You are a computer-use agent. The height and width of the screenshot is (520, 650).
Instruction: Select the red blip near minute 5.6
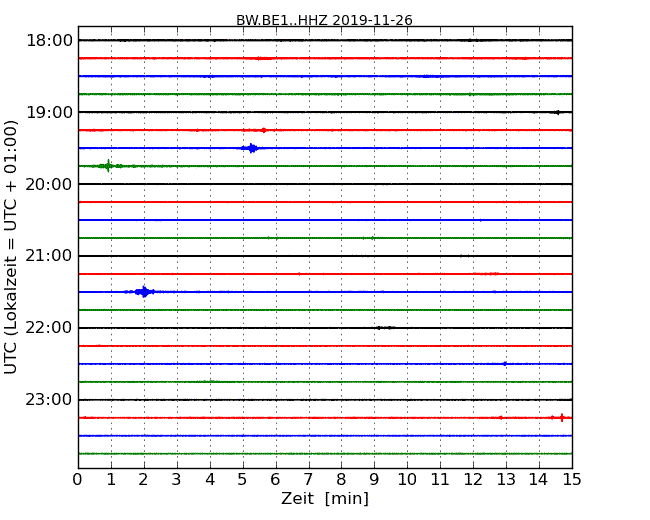pyautogui.click(x=264, y=130)
